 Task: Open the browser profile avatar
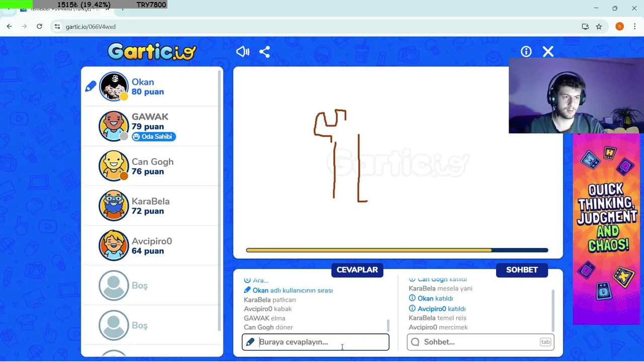619,27
